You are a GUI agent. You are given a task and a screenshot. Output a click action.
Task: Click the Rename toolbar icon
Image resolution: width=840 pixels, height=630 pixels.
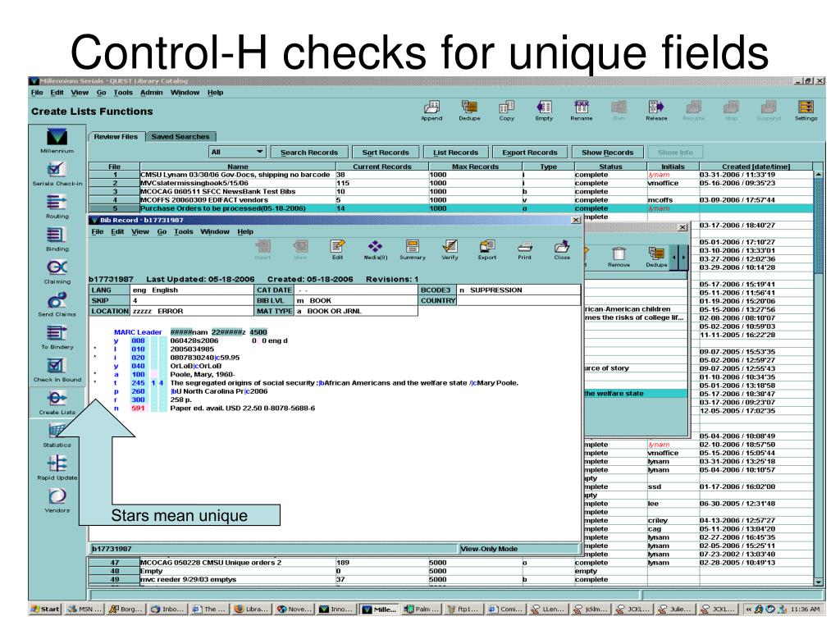[x=582, y=111]
